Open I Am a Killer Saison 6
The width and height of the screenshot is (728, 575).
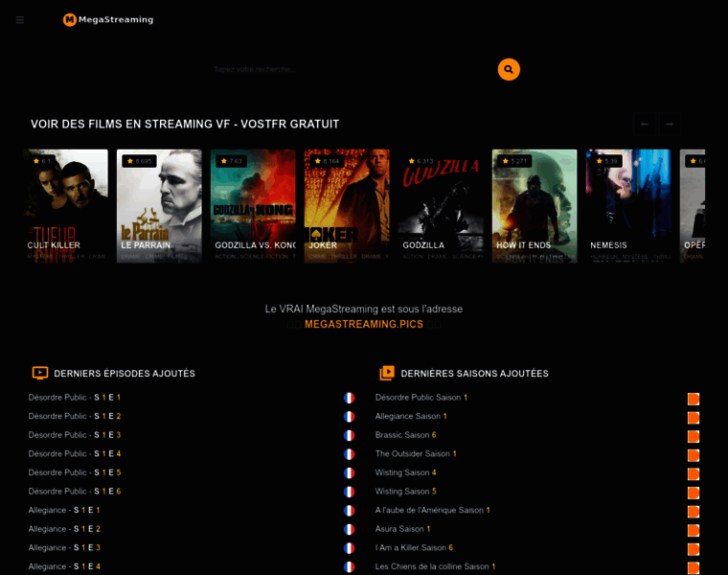pos(414,547)
